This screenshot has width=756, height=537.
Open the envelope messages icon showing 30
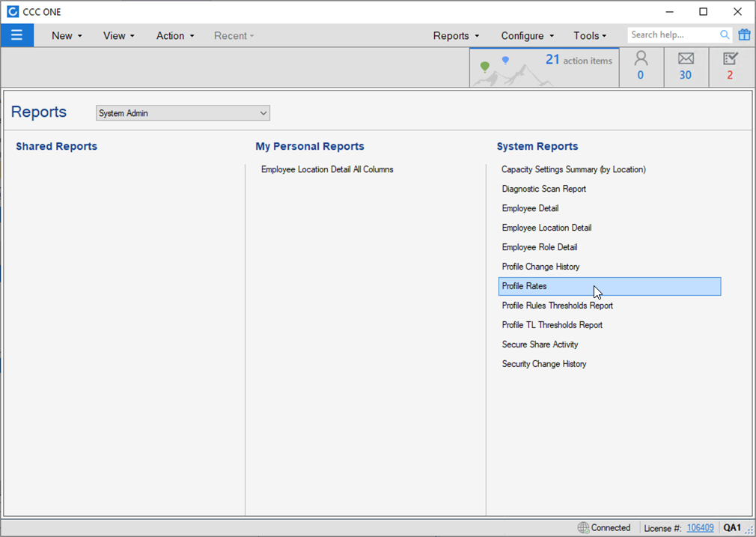pyautogui.click(x=686, y=67)
